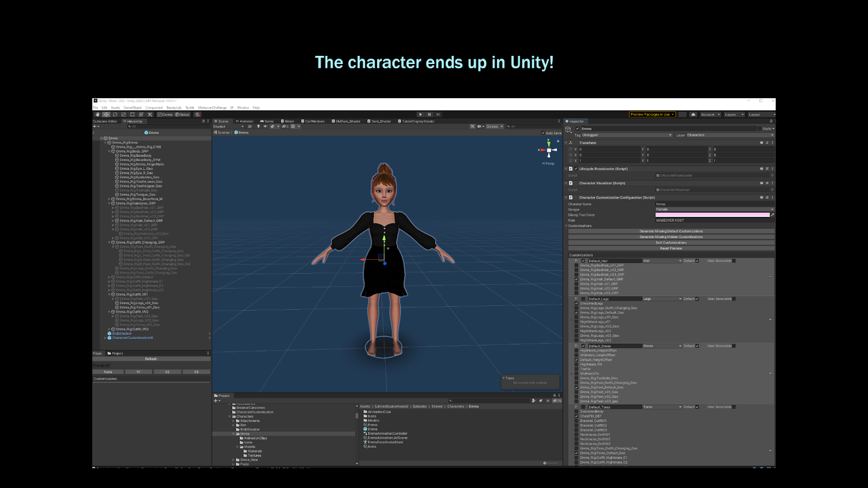Select the Rotate tool in toolbar
Screen dimensions: 868x488
(115, 114)
